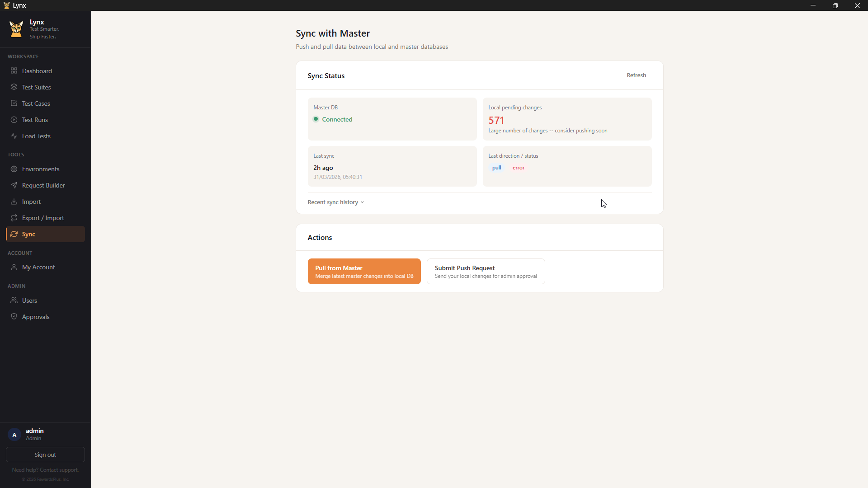Go to My Account

pyautogui.click(x=38, y=267)
